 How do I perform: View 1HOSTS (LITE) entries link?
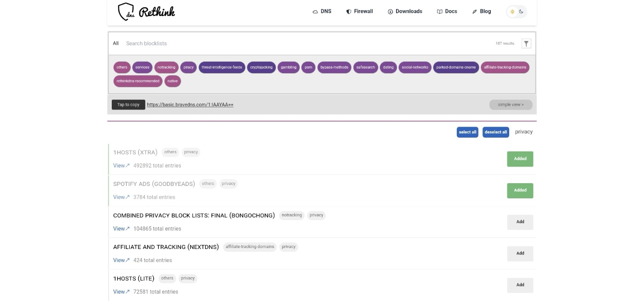click(x=121, y=292)
